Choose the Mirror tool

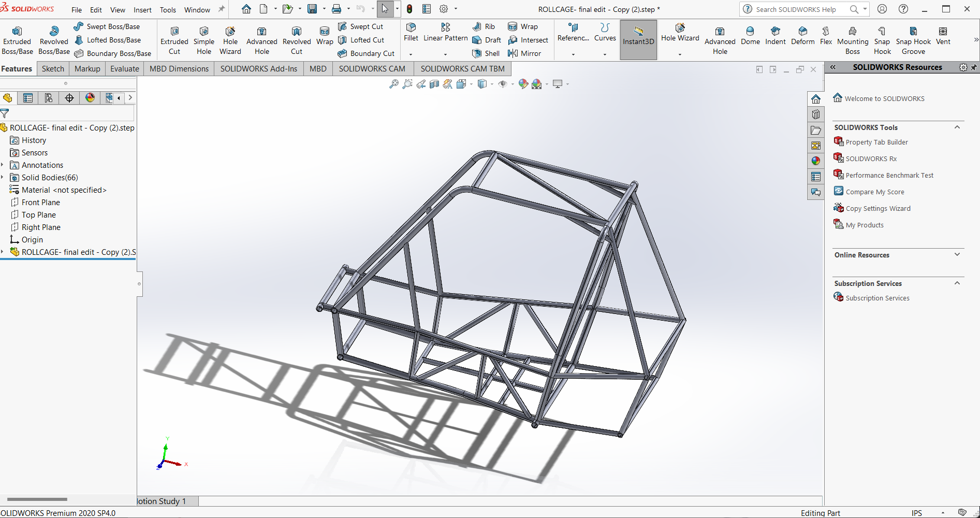point(524,53)
